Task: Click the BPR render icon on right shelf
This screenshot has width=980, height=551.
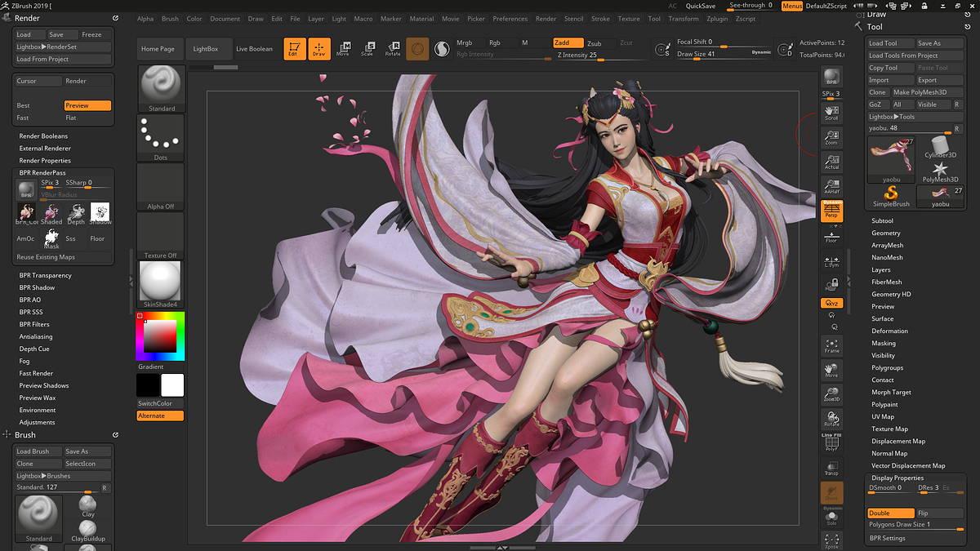Action: coord(831,78)
